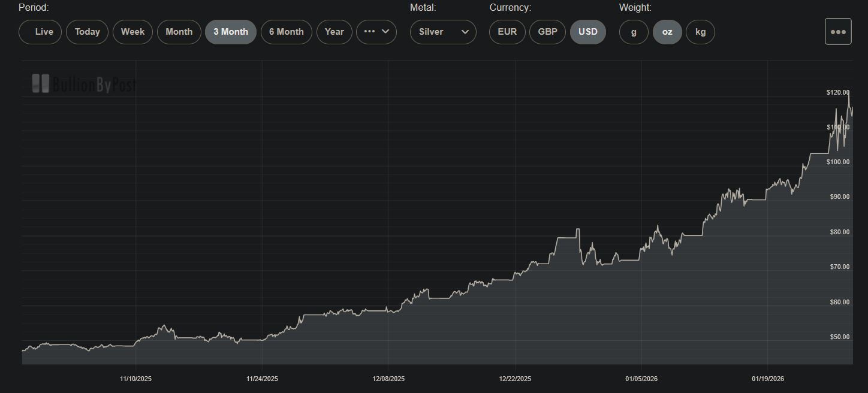Switch chart to 6 Month period
This screenshot has height=393, width=868.
coord(286,32)
